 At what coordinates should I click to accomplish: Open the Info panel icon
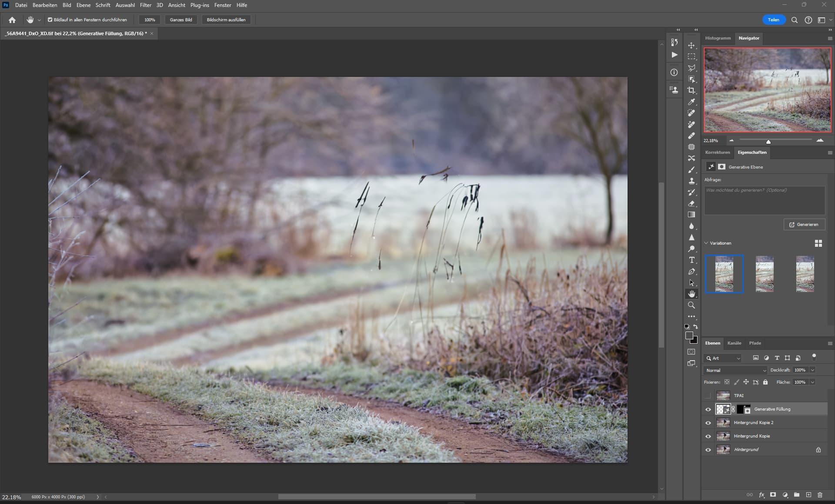click(674, 73)
